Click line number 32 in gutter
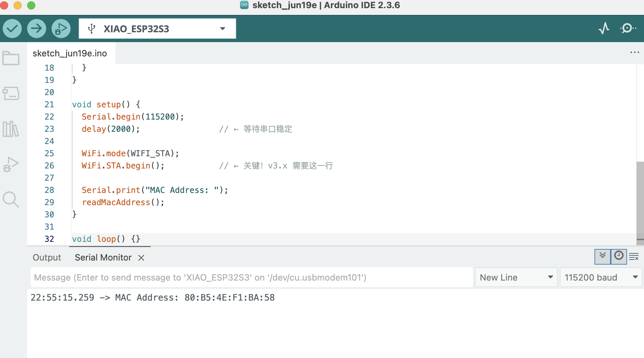This screenshot has height=358, width=644. point(49,239)
